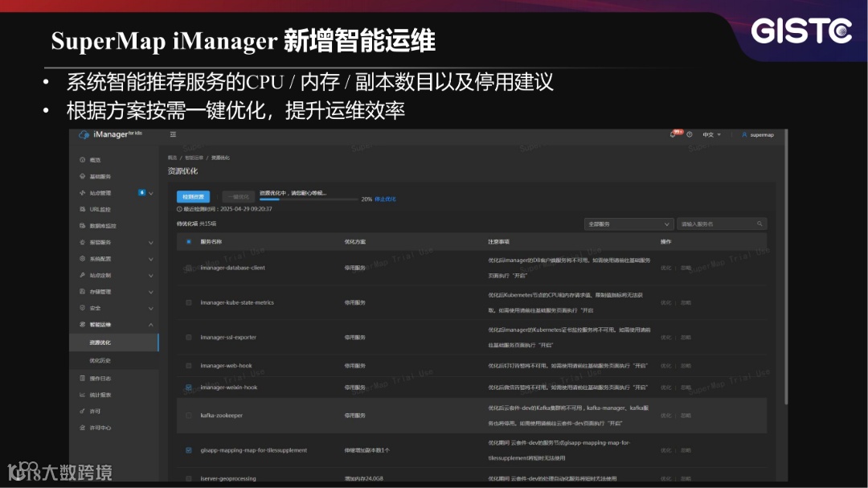The image size is (868, 488).
Task: Click the iManager cloud logo
Action: (84, 134)
